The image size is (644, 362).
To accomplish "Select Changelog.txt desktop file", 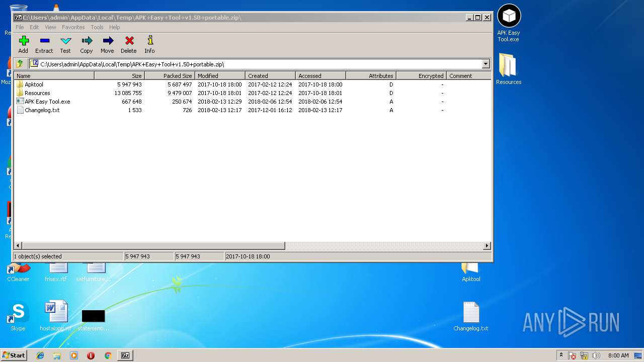I will (x=471, y=317).
